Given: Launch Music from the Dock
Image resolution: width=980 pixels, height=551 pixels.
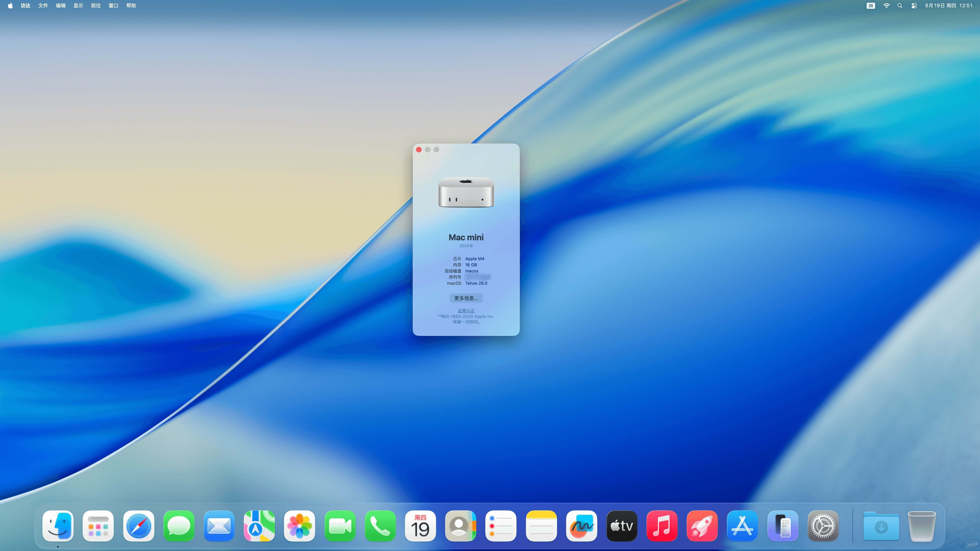Looking at the screenshot, I should coord(662,526).
